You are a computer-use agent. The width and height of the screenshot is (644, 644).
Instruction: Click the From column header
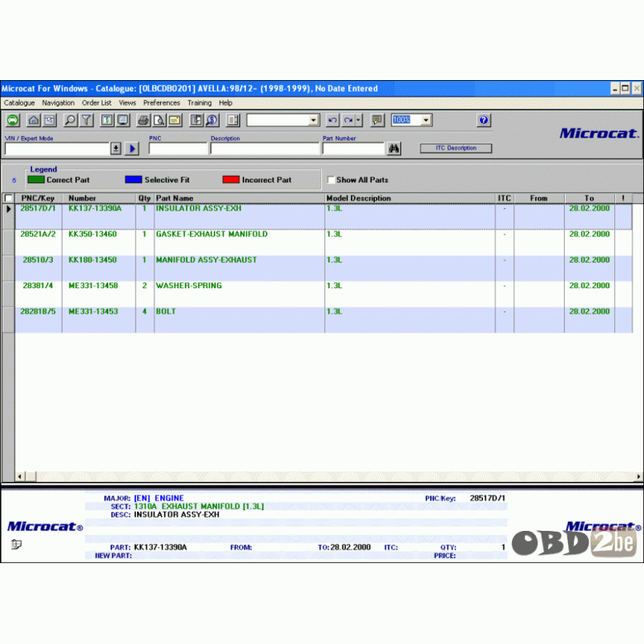[539, 198]
